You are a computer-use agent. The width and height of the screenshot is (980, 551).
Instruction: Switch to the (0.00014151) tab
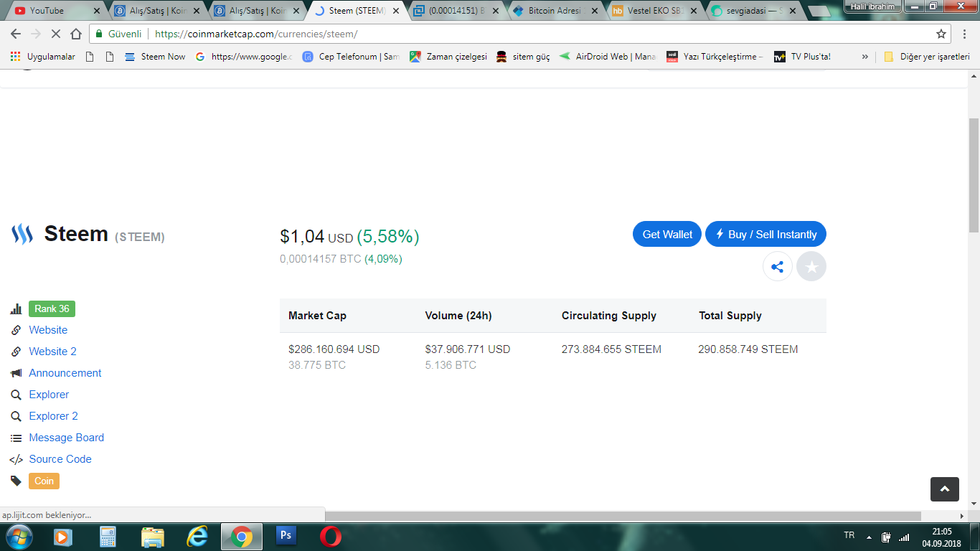[457, 11]
